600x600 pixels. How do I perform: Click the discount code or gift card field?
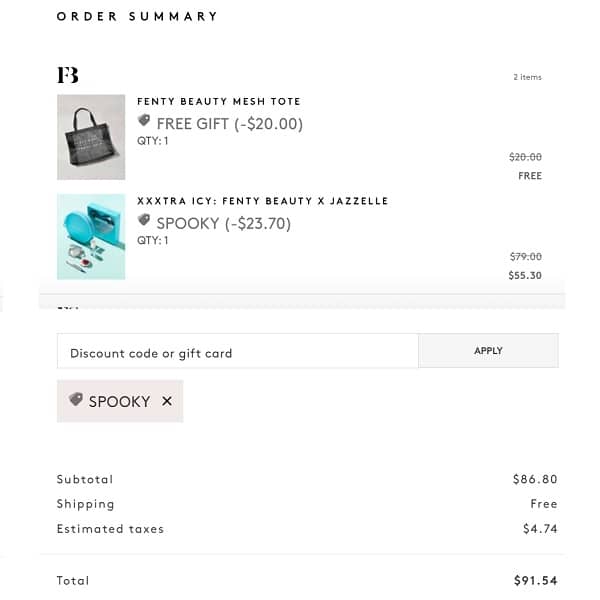237,352
